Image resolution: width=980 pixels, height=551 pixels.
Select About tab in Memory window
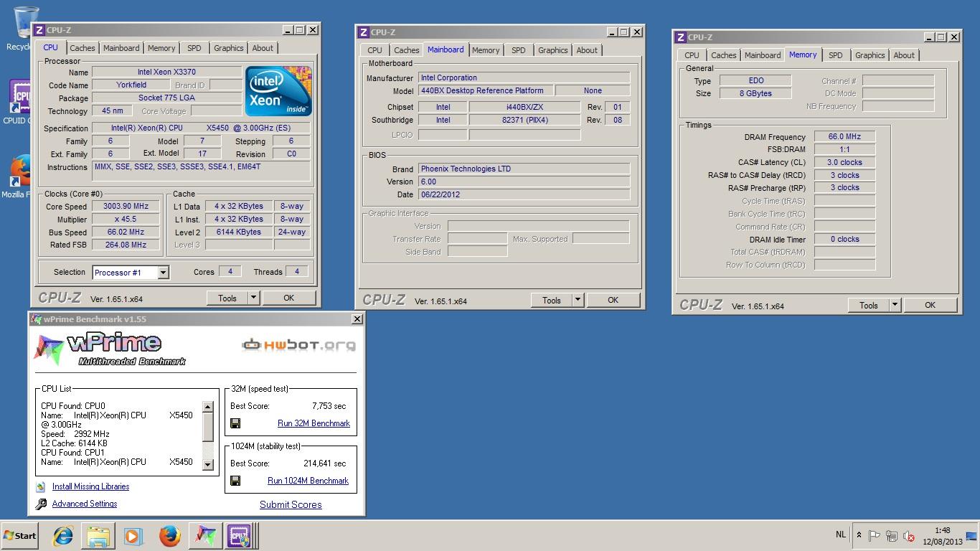[x=904, y=55]
